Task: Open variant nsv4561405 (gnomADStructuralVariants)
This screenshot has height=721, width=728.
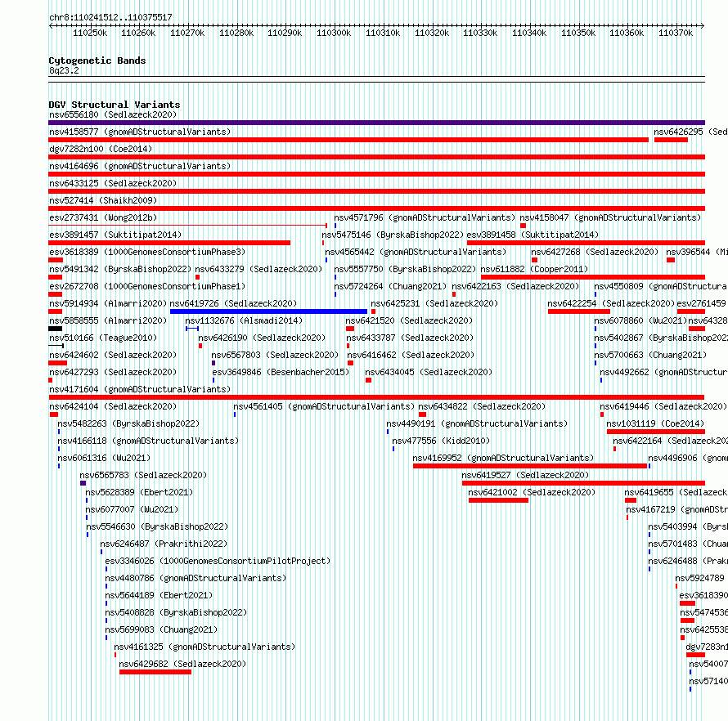Action: pyautogui.click(x=324, y=406)
